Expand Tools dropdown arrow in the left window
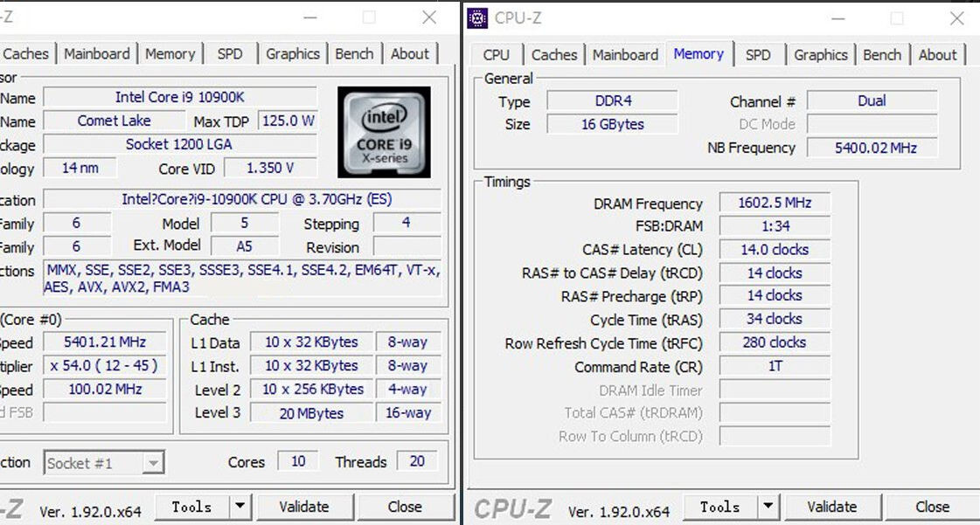This screenshot has width=980, height=525. click(x=240, y=507)
